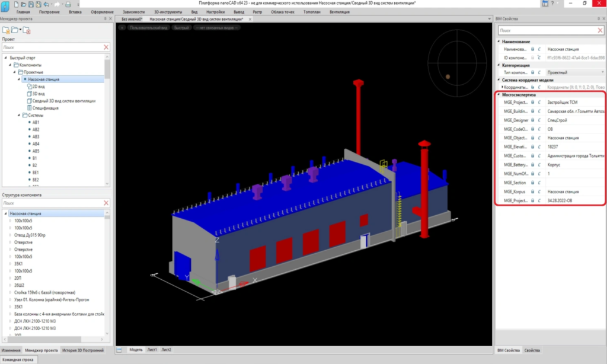Click the pin toggle on Менеджер проекта panel
This screenshot has height=364, width=607.
point(105,18)
